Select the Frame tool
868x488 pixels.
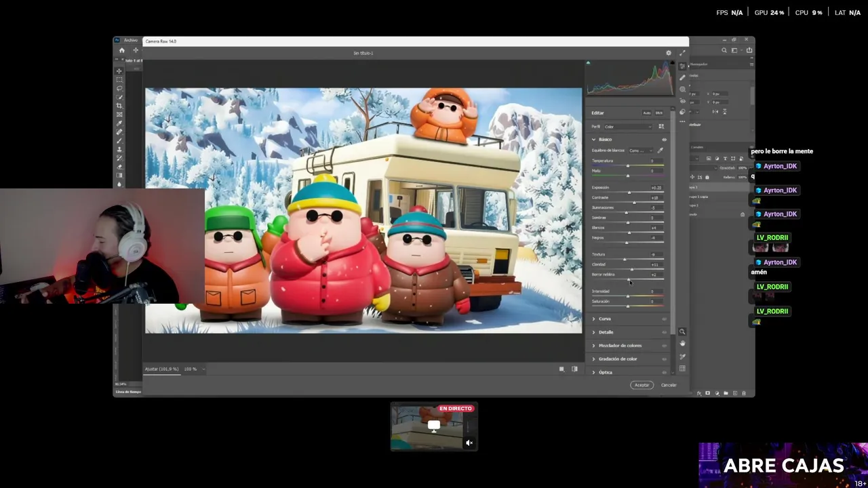[x=119, y=115]
